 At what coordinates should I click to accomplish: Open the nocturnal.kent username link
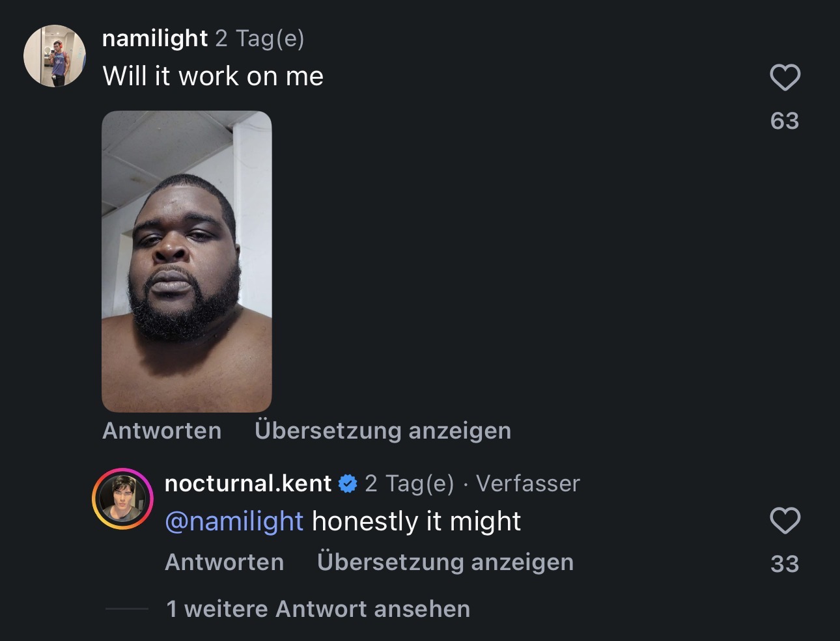(248, 484)
